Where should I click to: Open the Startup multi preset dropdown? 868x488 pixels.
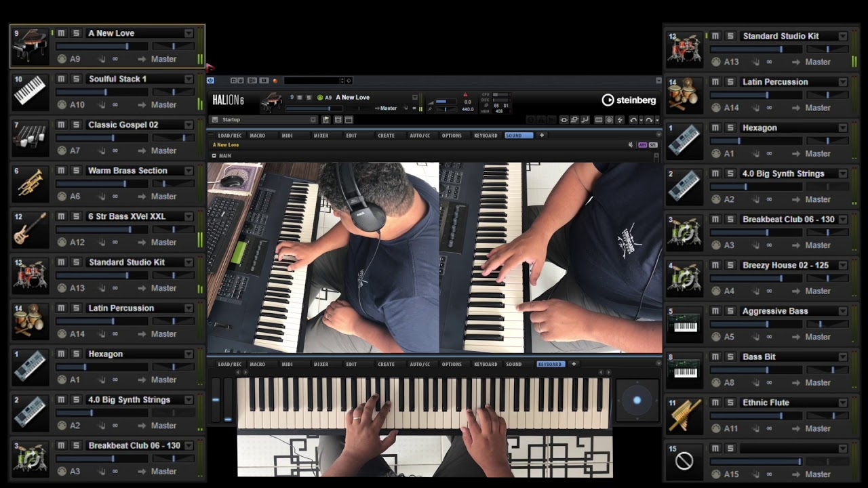click(x=313, y=120)
